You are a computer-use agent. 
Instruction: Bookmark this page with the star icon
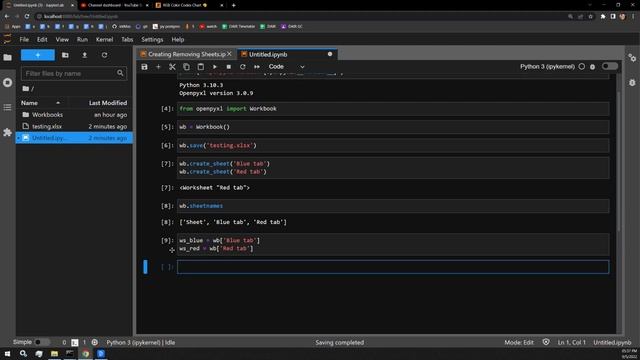[x=591, y=16]
